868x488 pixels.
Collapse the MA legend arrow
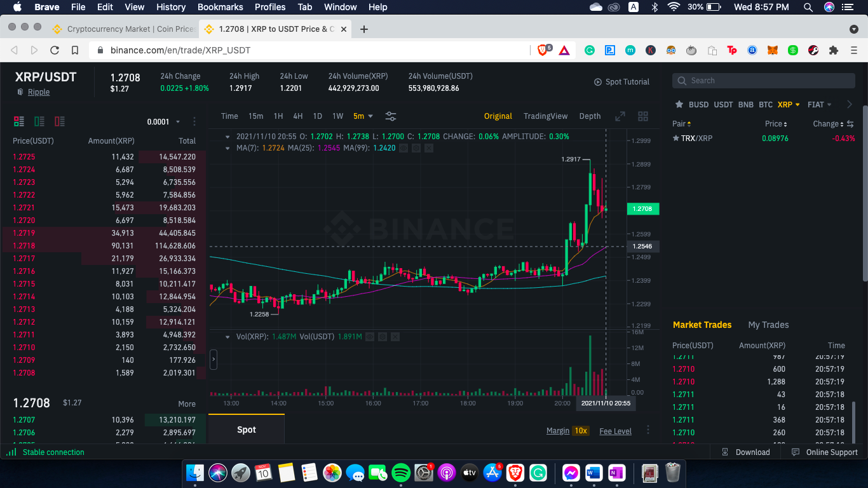pos(228,148)
